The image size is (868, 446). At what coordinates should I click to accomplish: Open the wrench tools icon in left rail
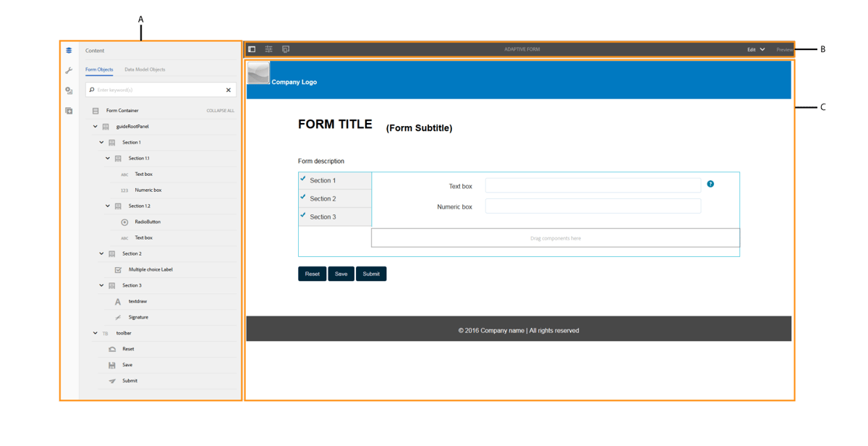coord(68,71)
